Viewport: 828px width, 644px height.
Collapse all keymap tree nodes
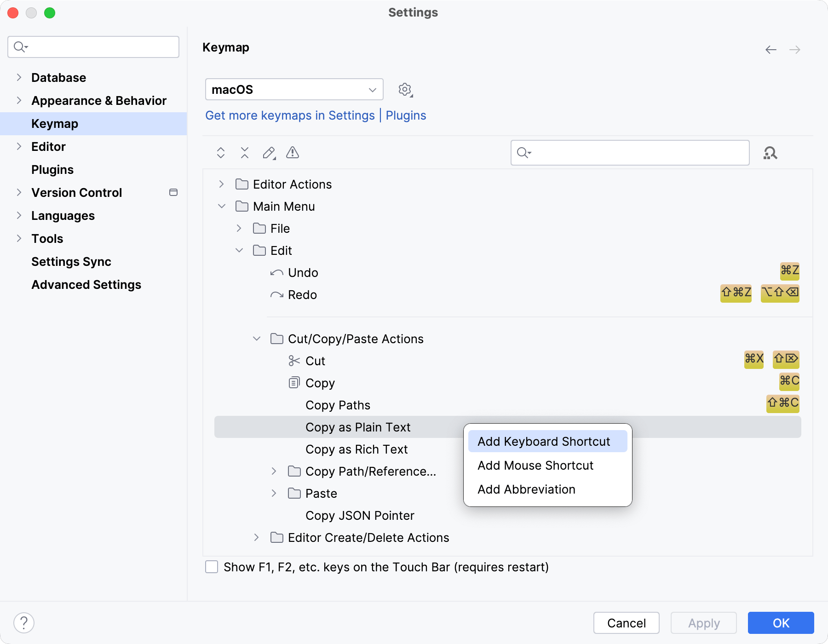coord(244,153)
